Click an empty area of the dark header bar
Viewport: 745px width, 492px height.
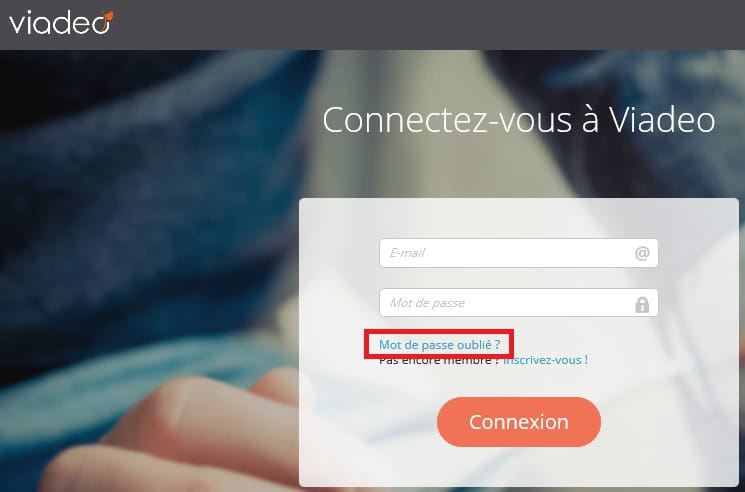[x=428, y=24]
